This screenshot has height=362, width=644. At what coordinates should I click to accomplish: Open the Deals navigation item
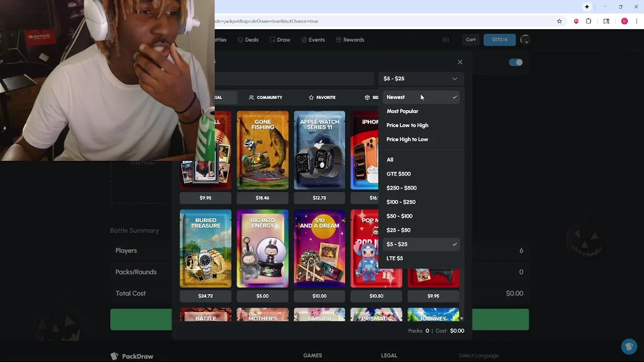(248, 40)
